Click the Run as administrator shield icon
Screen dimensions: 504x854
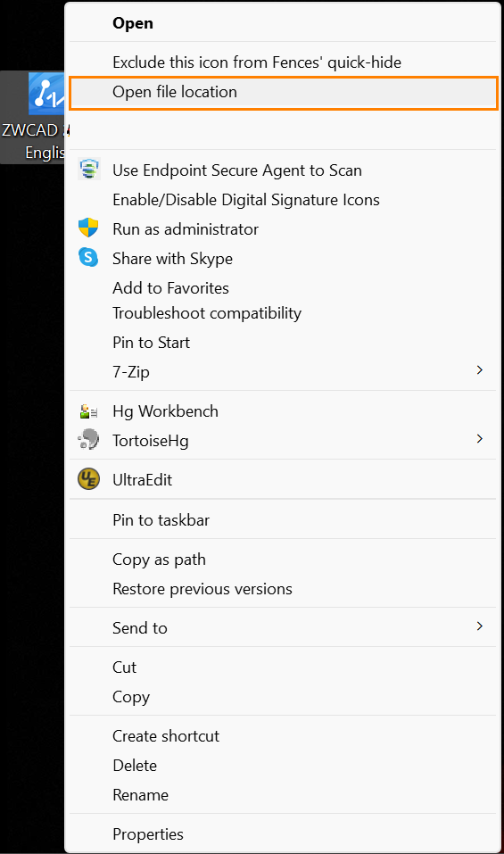[x=88, y=228]
